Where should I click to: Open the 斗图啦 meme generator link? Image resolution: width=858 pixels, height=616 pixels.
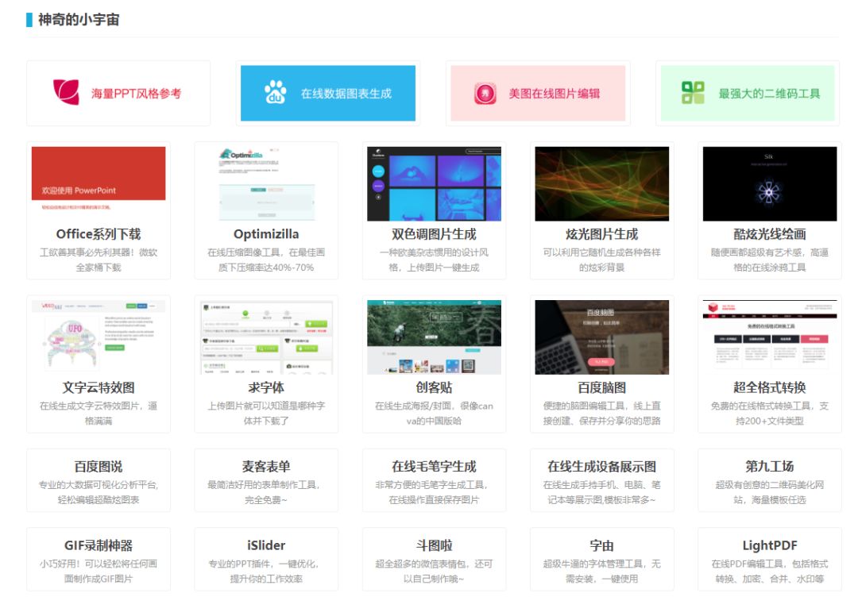point(434,545)
